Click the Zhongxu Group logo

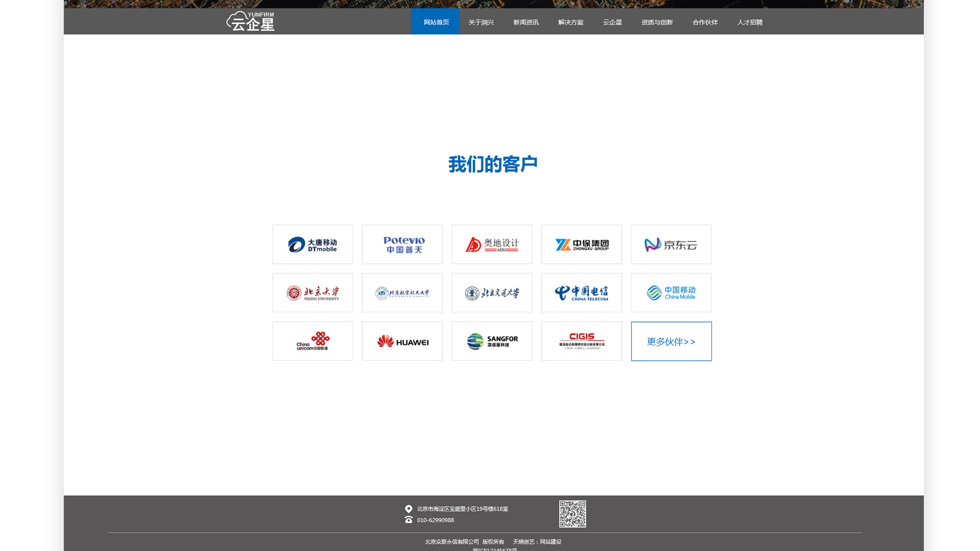581,244
